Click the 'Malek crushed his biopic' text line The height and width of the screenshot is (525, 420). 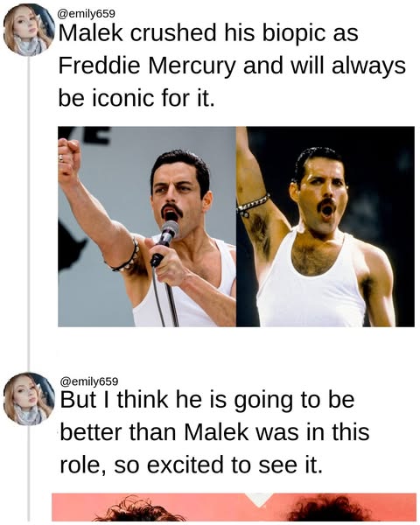tap(208, 33)
